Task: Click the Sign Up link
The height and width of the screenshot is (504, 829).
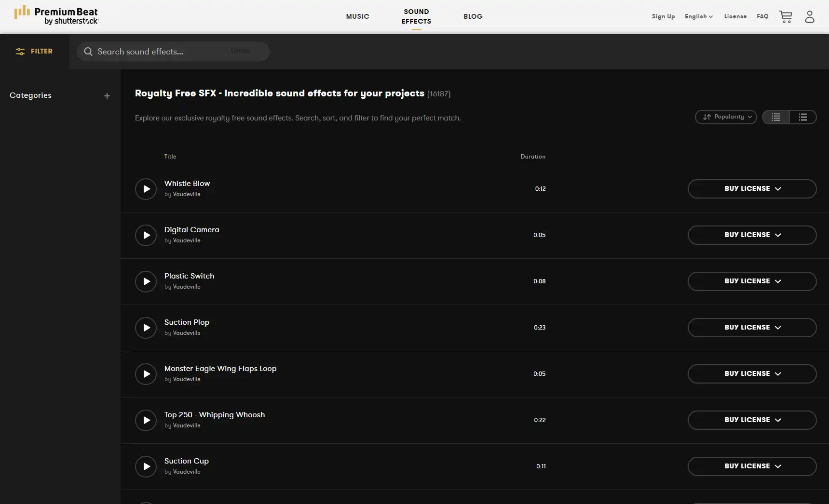Action: [663, 16]
